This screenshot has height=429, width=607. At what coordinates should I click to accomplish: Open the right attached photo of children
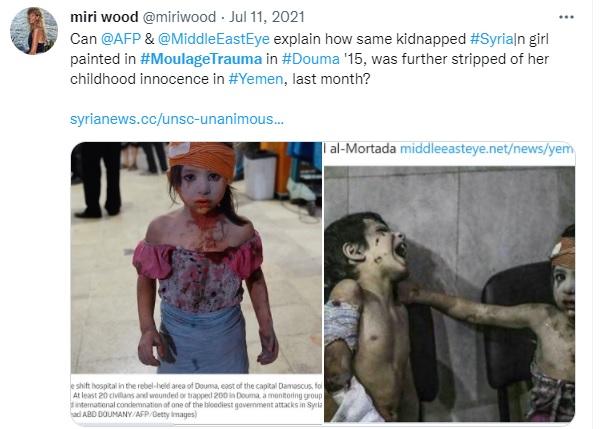pyautogui.click(x=449, y=294)
